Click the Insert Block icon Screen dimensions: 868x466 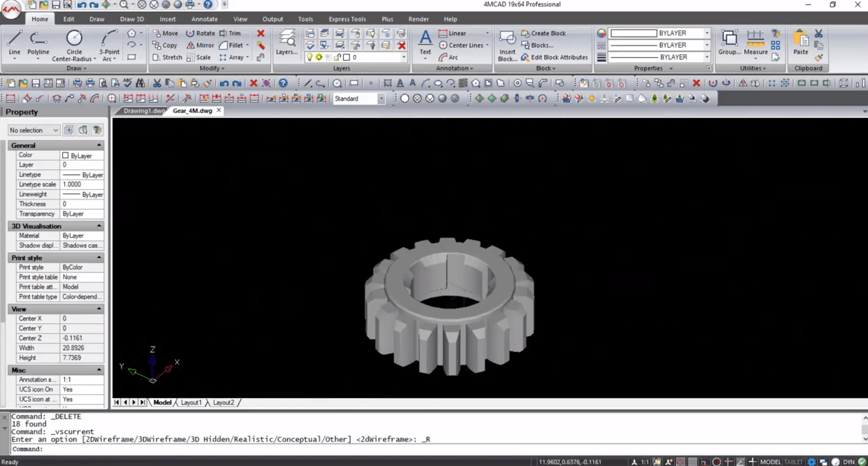(x=507, y=44)
